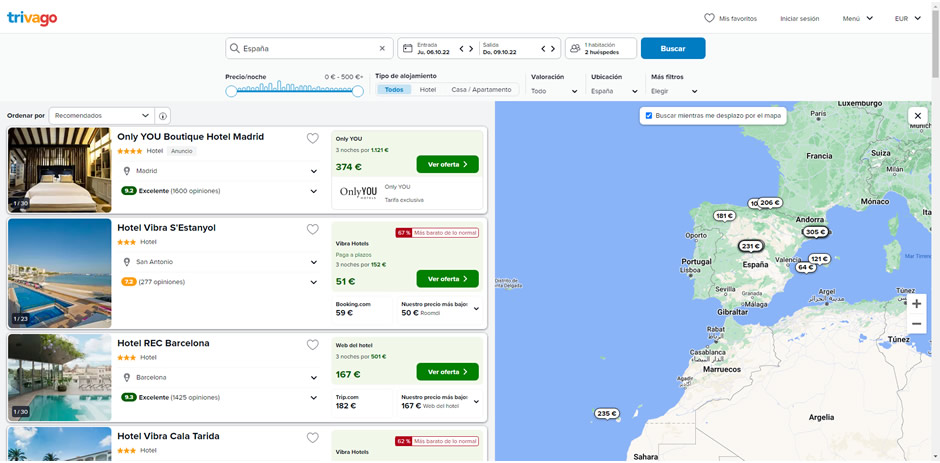Zoom in on the map
Viewport: 940px width, 463px height.
click(x=916, y=304)
